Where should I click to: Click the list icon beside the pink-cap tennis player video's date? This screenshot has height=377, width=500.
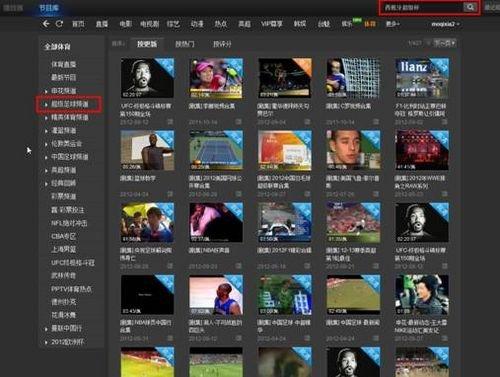point(238,122)
